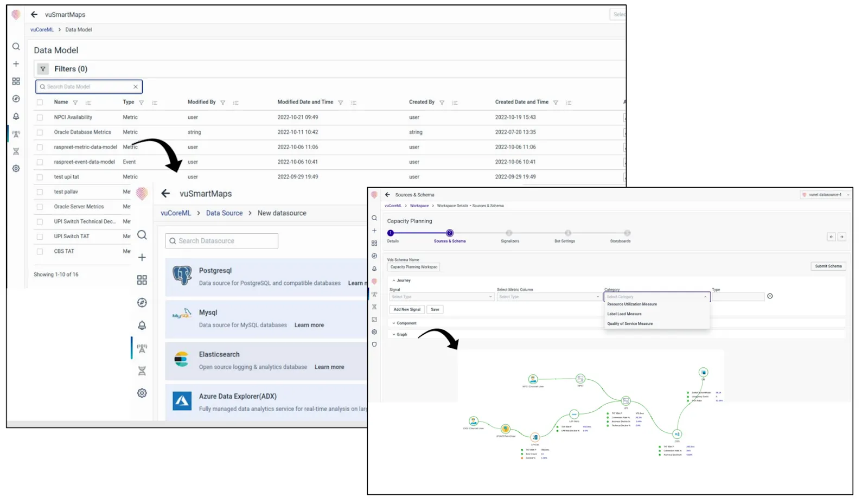
Task: Check the Oracle Database Metrics row checkbox
Action: pos(40,132)
